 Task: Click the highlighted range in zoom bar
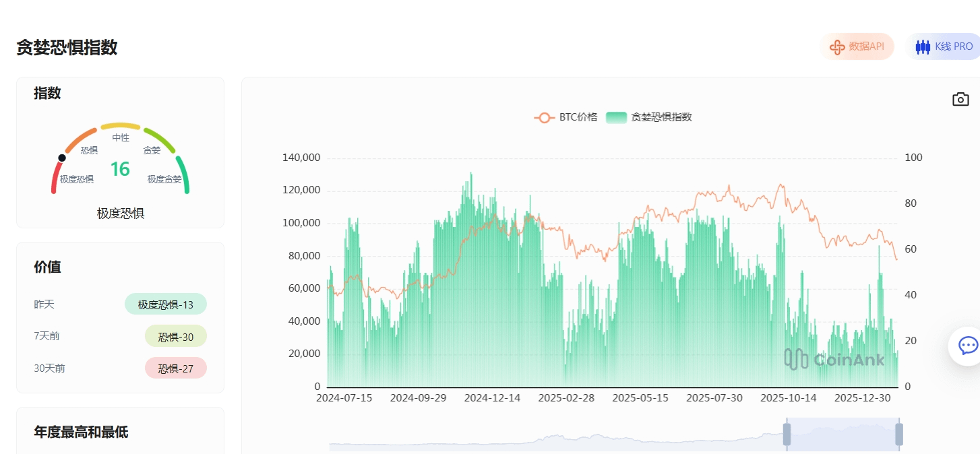click(843, 434)
